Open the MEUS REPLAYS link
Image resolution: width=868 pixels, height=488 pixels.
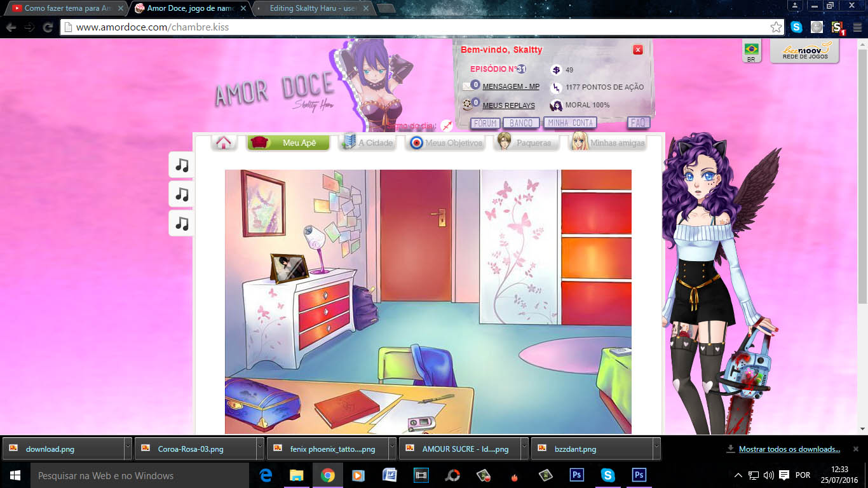click(x=509, y=105)
